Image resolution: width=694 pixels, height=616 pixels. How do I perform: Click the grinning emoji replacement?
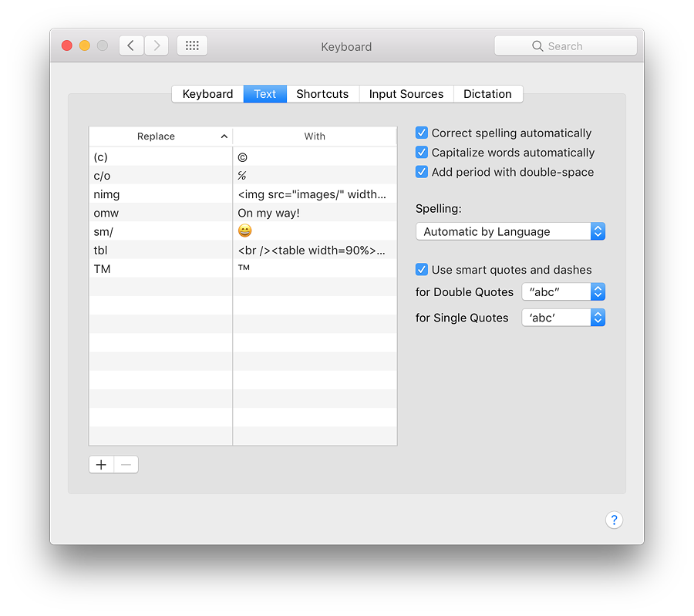244,231
